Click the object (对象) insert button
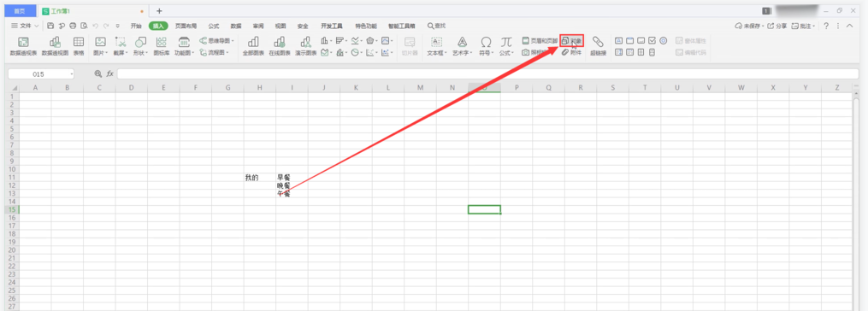 coord(572,41)
